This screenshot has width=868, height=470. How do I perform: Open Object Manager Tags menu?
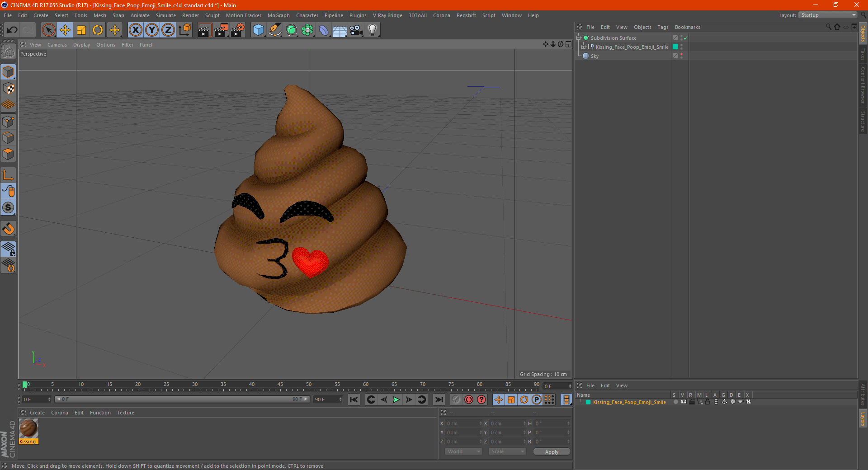tap(663, 27)
